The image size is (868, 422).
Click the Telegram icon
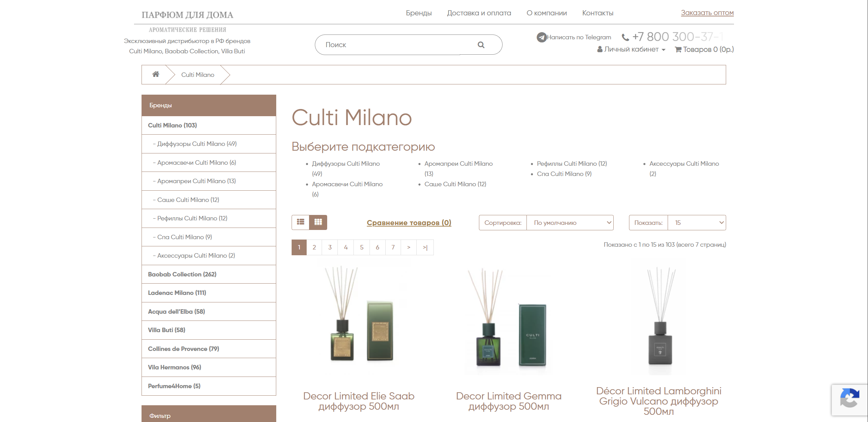(541, 37)
